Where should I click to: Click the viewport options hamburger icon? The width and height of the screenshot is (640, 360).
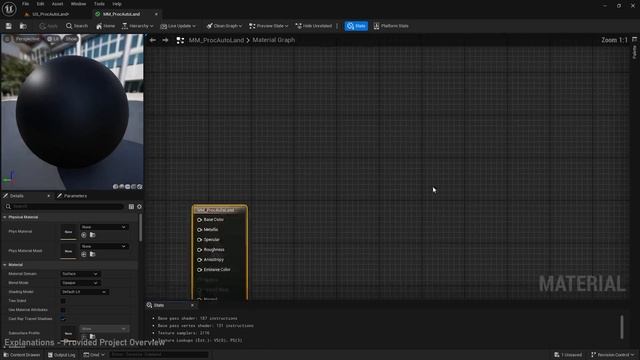pyautogui.click(x=7, y=39)
